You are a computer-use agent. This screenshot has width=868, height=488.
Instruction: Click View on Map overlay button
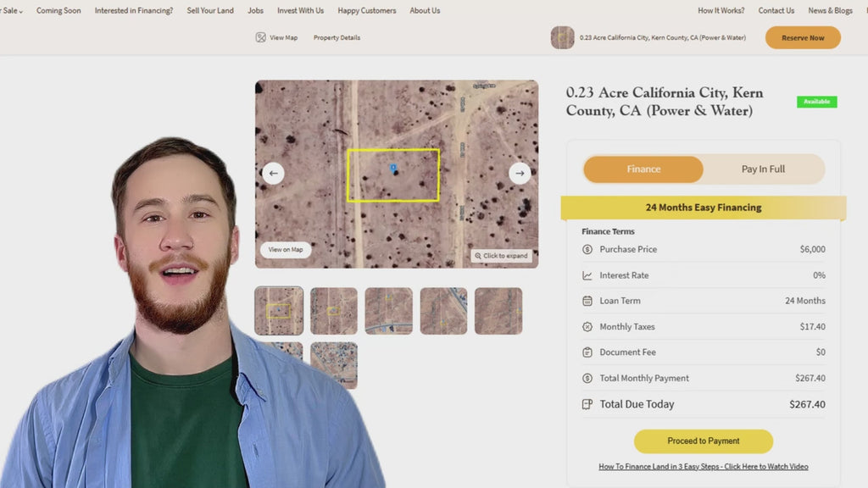(285, 249)
